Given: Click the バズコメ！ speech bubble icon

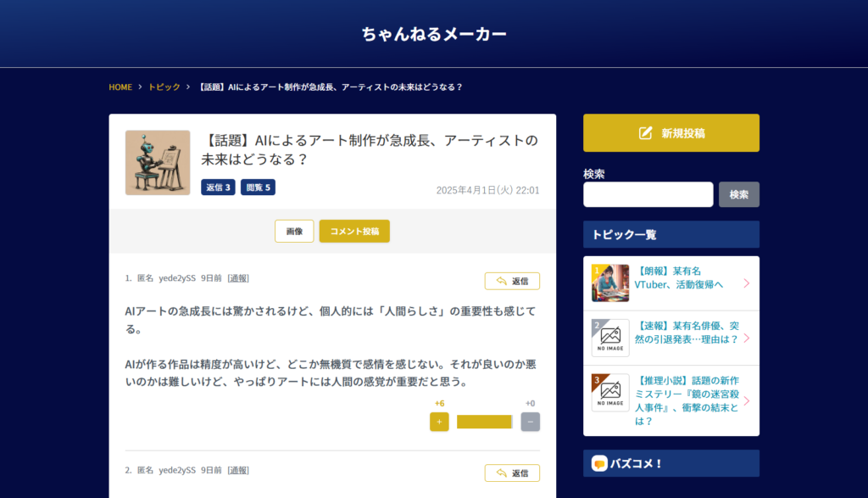Looking at the screenshot, I should click(599, 463).
